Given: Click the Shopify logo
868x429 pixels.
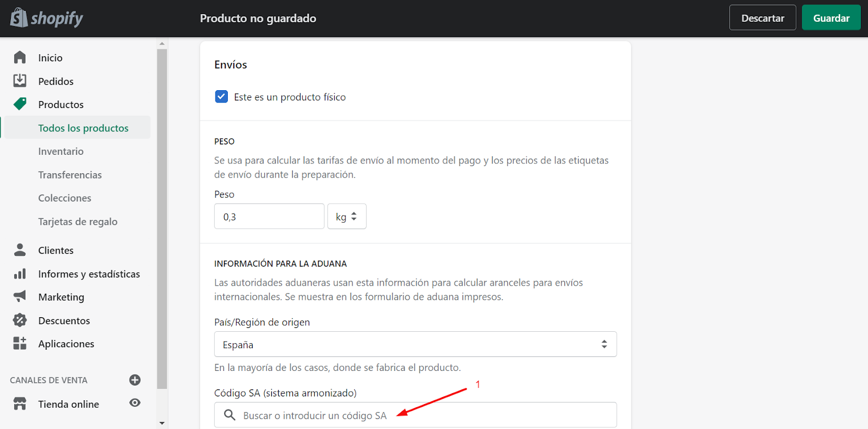Looking at the screenshot, I should pos(47,18).
